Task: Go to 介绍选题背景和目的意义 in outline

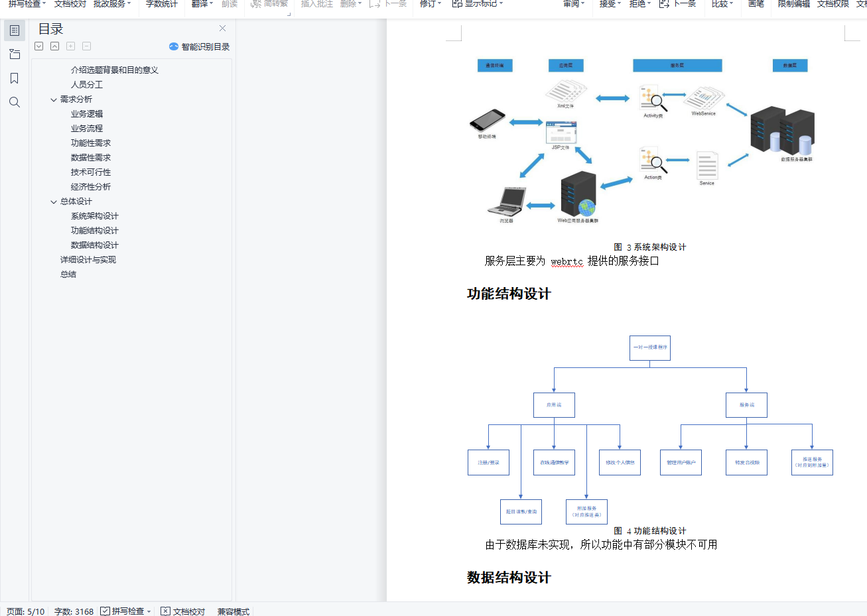Action: point(115,70)
